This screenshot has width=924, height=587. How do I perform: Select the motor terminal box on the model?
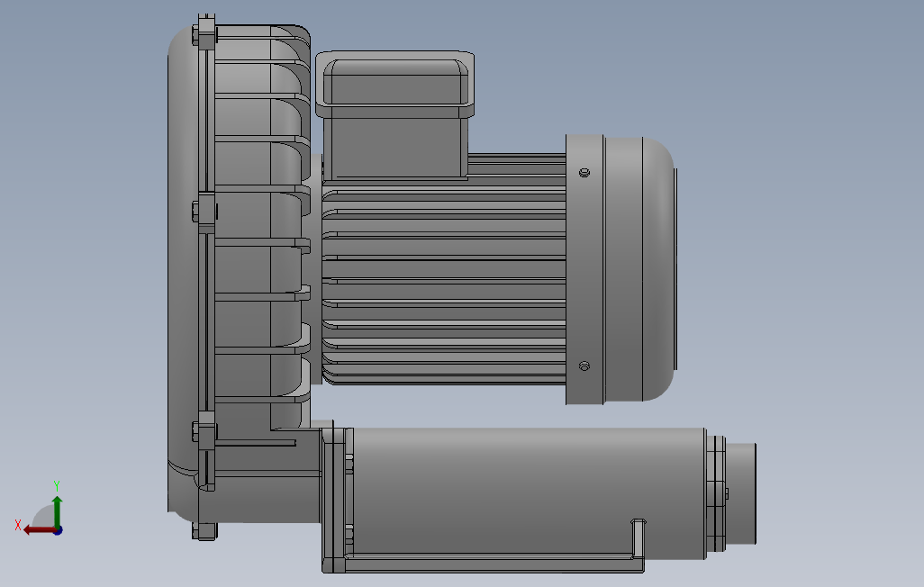[x=394, y=115]
